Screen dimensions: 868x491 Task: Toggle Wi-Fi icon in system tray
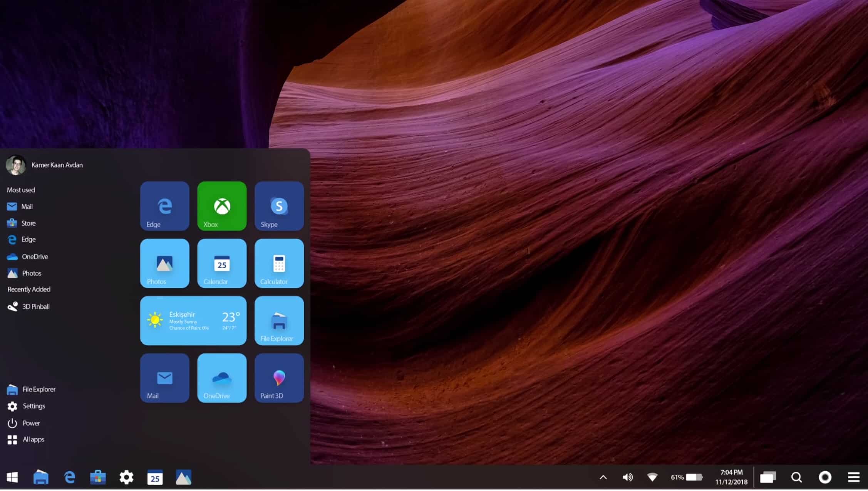point(652,477)
